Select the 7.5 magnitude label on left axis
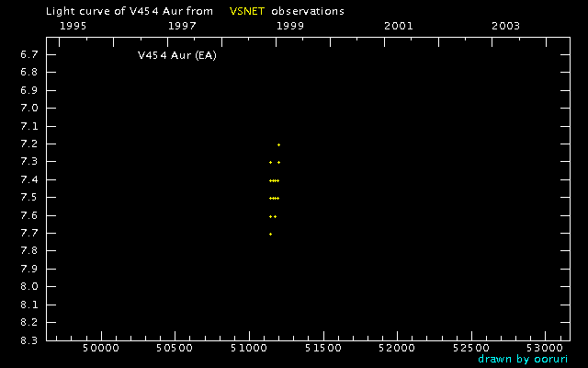This screenshot has height=368, width=588. click(28, 198)
